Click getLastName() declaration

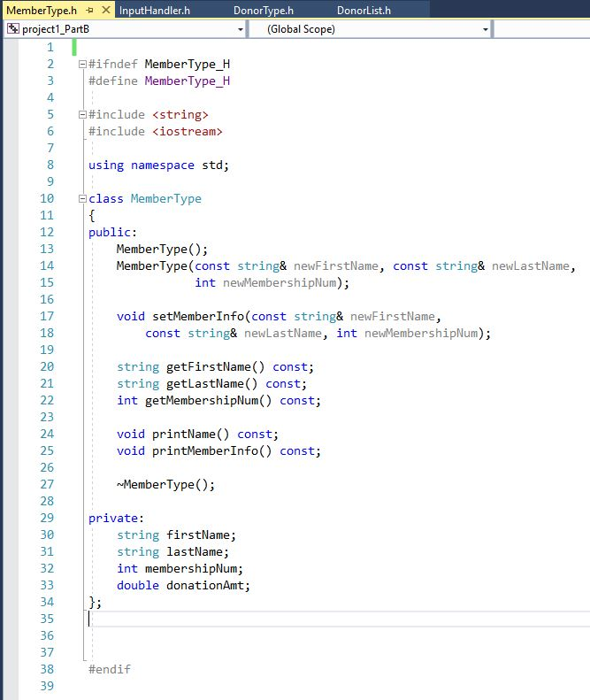pos(211,384)
